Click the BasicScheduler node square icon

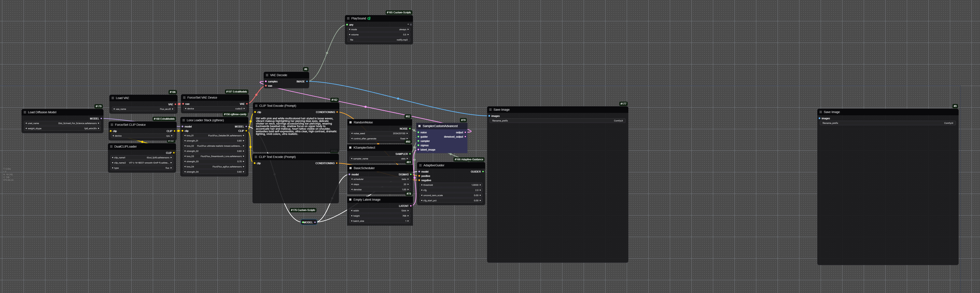pos(350,168)
